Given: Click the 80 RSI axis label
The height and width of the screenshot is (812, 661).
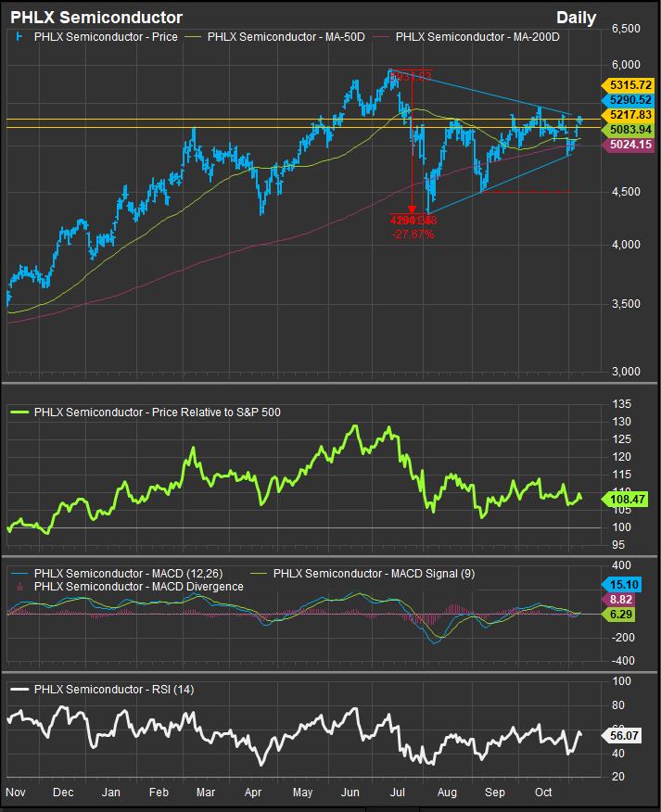Looking at the screenshot, I should [618, 705].
